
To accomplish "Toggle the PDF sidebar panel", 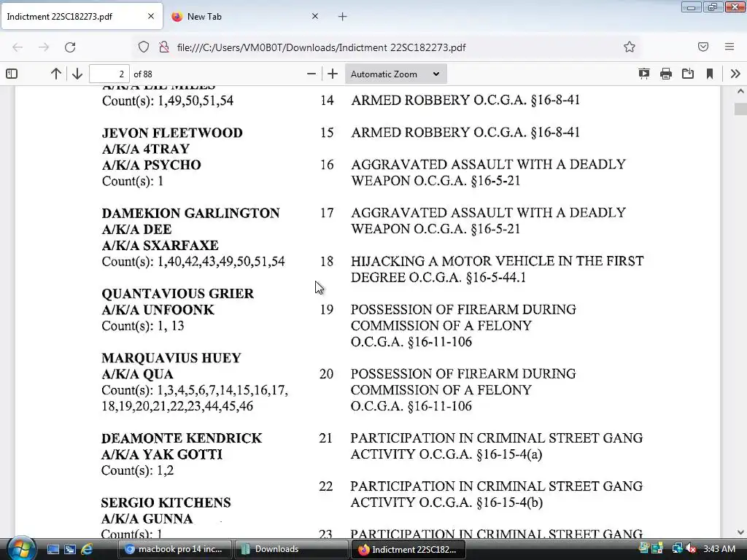I will coord(12,74).
